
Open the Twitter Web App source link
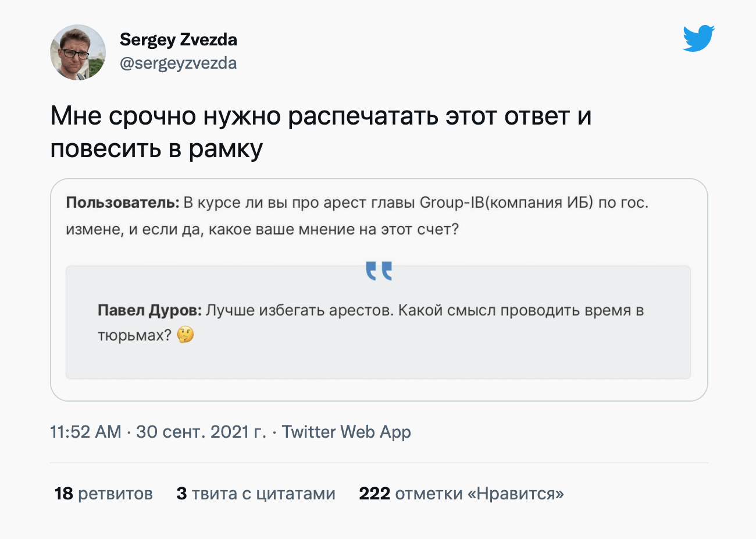[346, 432]
